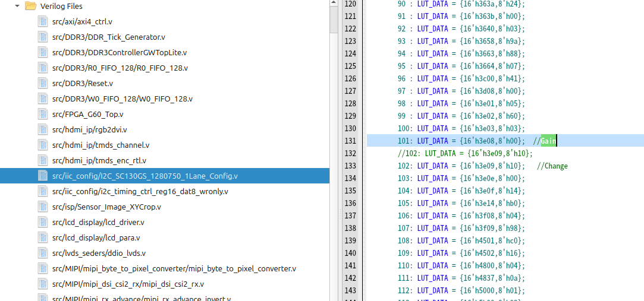This screenshot has width=644, height=301.
Task: Click code line 100: LUT_DATA 16'h3e03
Action: coord(461,128)
